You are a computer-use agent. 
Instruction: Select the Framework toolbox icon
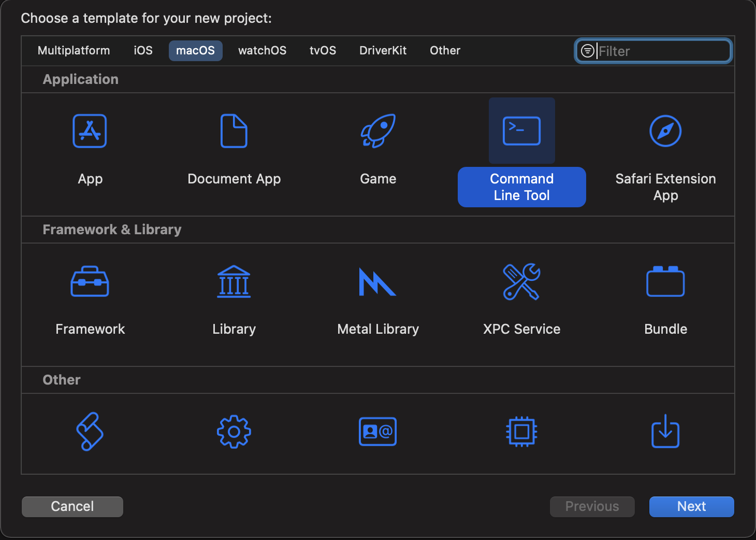[x=90, y=281]
